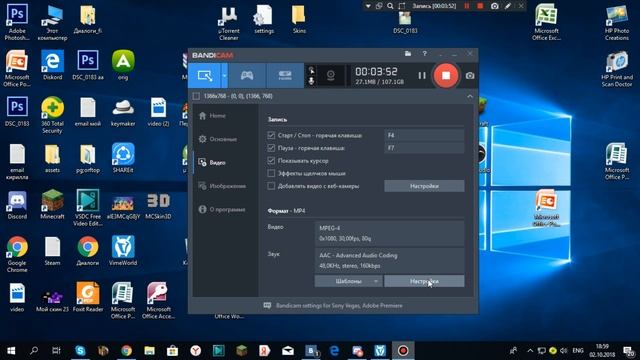Open Skype from the taskbar
This screenshot has height=360, width=640.
80,351
